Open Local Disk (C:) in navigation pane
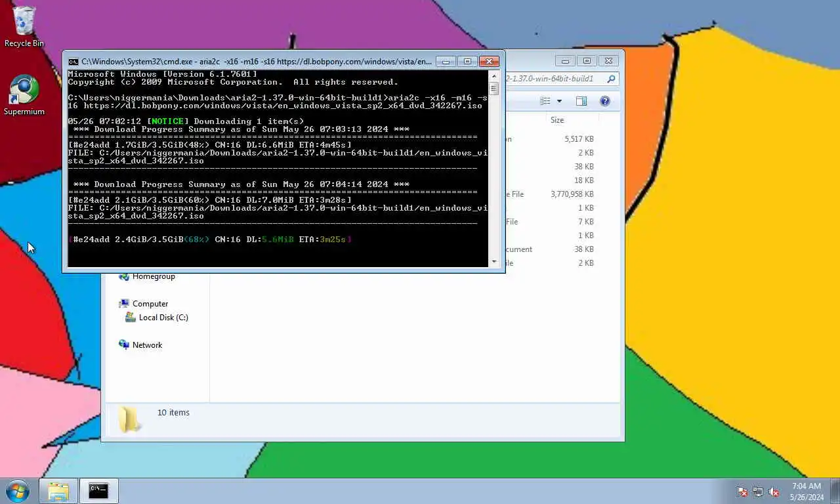 pos(163,318)
